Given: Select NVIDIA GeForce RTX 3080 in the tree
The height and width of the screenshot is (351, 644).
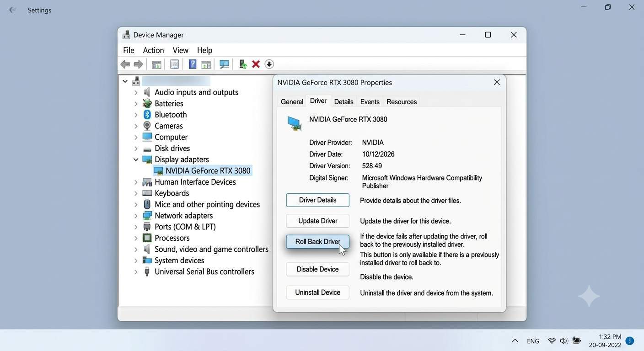Looking at the screenshot, I should [208, 171].
